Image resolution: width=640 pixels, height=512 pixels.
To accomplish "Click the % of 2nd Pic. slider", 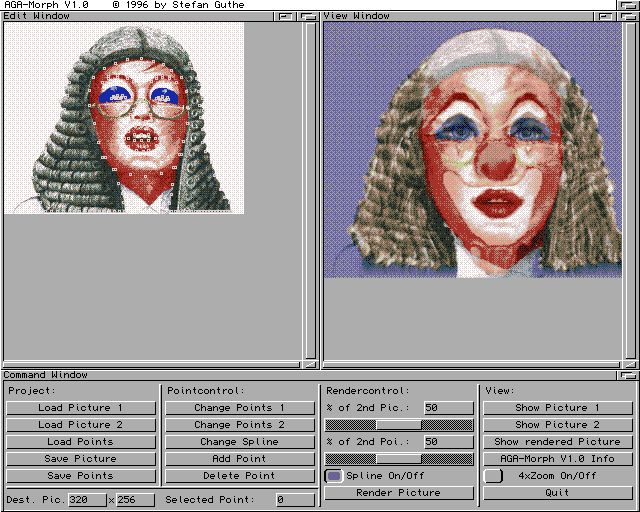I will [399, 425].
